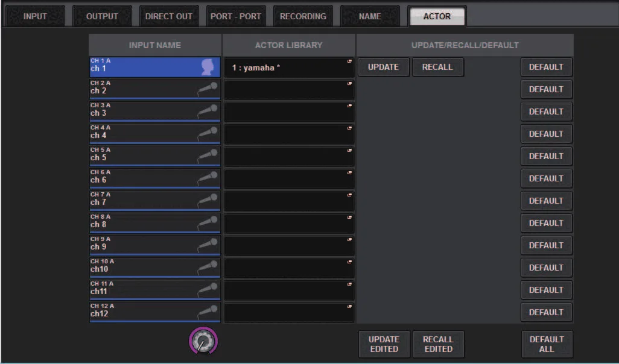Select the CH 1 A input name

click(154, 67)
